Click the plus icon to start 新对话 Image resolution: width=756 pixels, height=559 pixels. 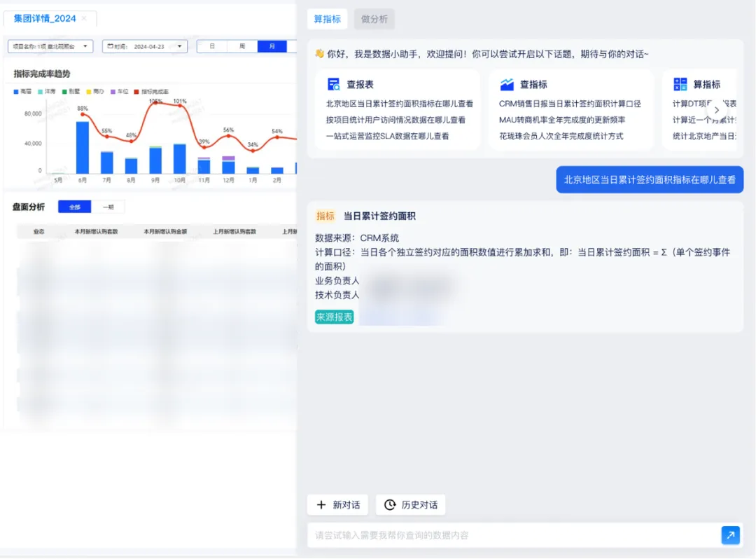click(x=321, y=504)
